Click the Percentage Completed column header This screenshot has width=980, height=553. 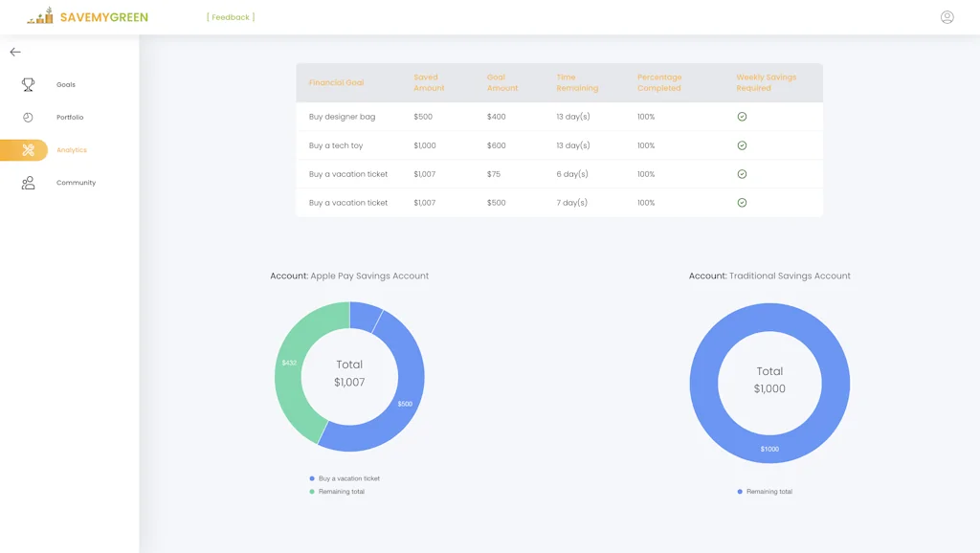coord(658,83)
